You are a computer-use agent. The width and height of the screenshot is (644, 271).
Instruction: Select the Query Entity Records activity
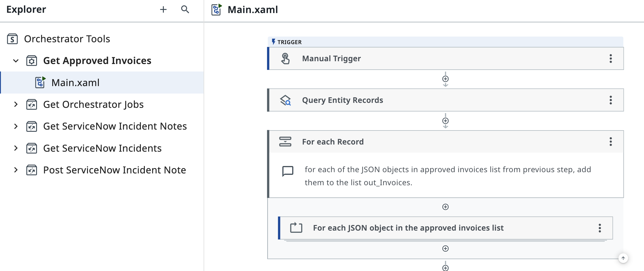(445, 100)
